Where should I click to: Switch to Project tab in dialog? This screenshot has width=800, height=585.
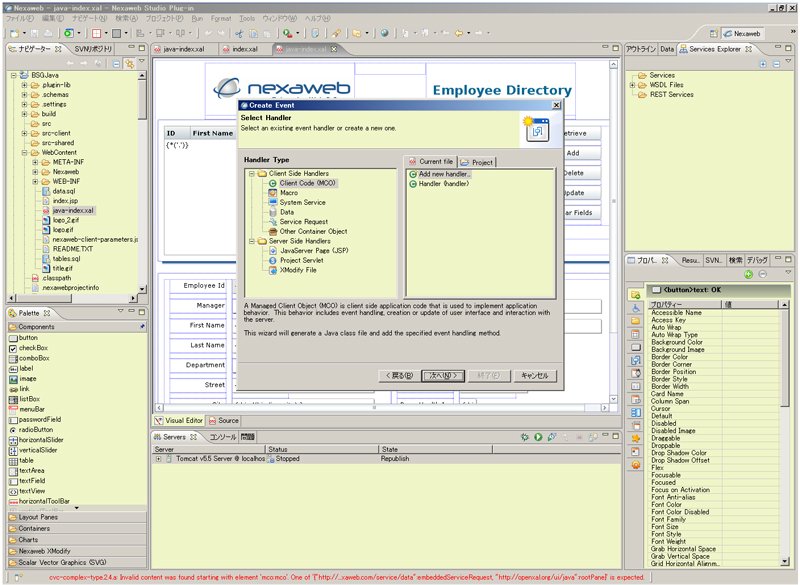click(x=477, y=162)
